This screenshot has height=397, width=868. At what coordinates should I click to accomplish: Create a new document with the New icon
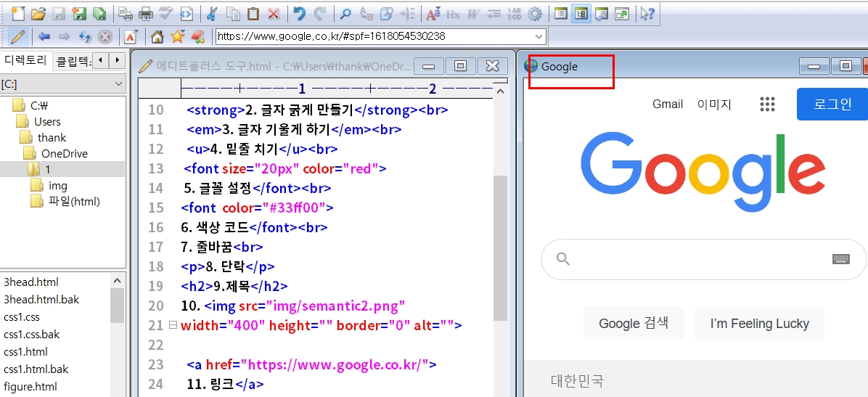pos(17,14)
